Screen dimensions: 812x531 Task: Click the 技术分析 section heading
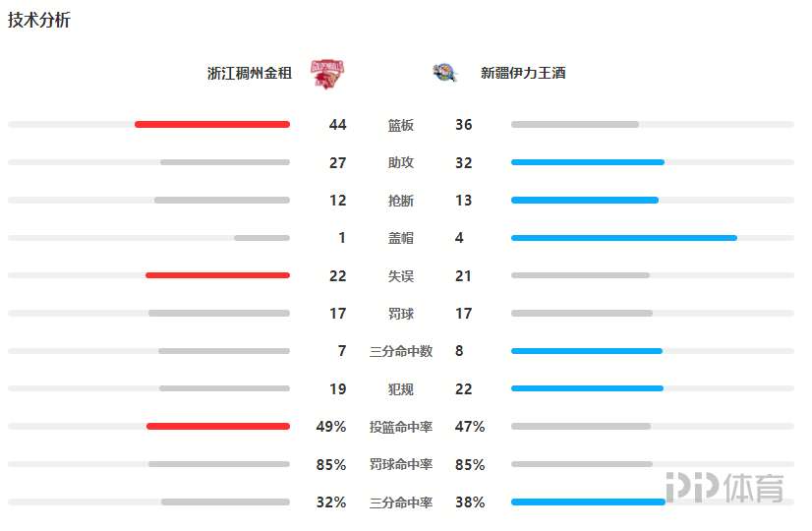[x=39, y=20]
